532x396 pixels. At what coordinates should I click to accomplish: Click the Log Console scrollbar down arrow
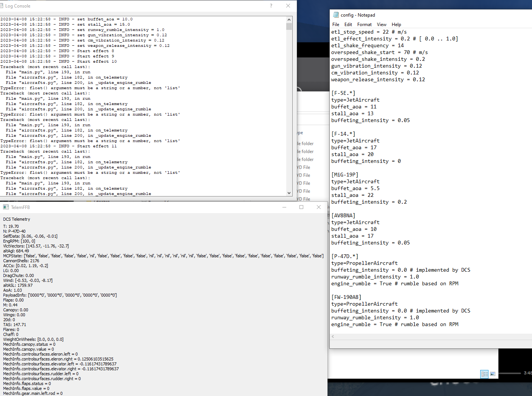(289, 193)
